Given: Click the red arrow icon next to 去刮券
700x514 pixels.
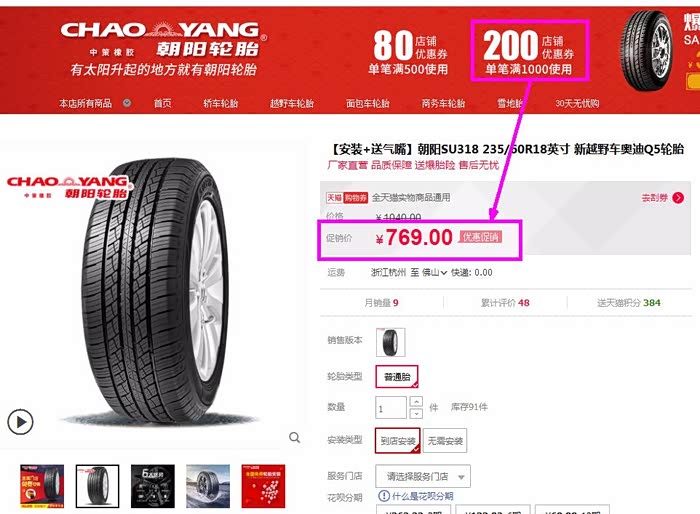Looking at the screenshot, I should 678,198.
